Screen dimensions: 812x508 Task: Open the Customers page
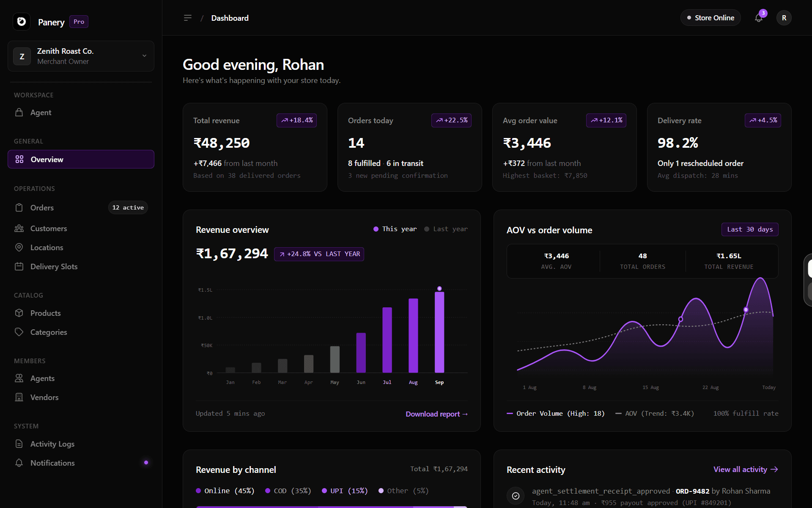pos(81,228)
